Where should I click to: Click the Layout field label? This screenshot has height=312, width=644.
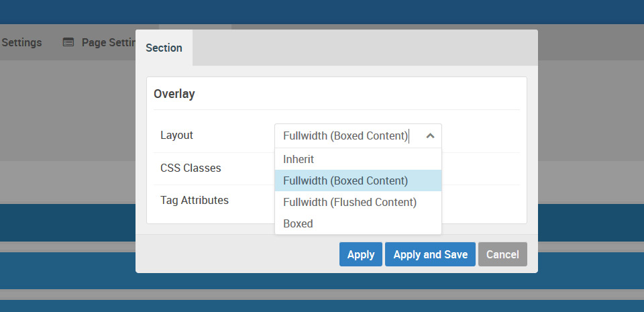tap(176, 135)
